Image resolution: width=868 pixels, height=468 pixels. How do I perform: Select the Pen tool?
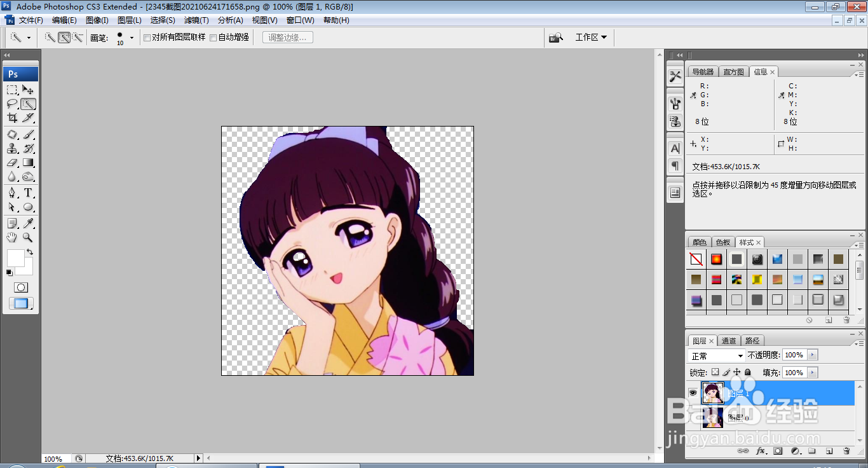pos(12,193)
